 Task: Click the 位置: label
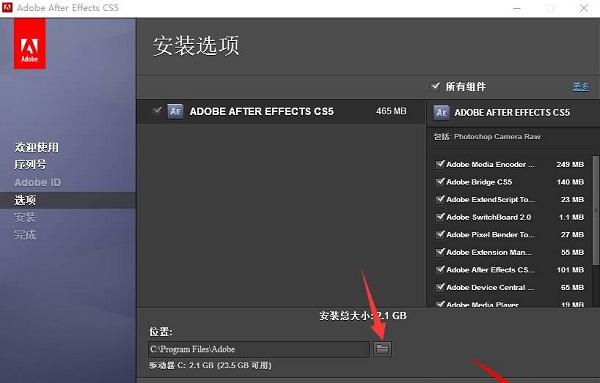click(x=161, y=331)
